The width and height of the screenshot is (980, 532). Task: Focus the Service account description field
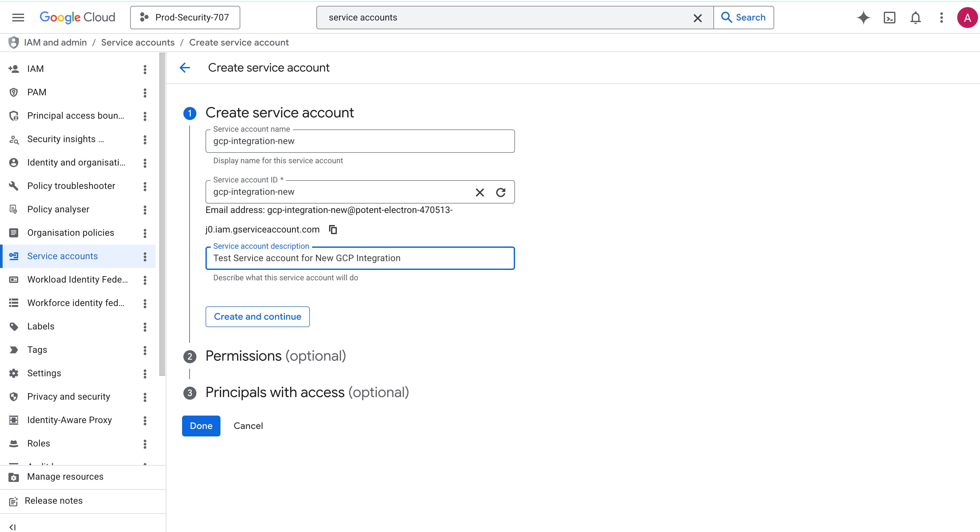pos(360,259)
